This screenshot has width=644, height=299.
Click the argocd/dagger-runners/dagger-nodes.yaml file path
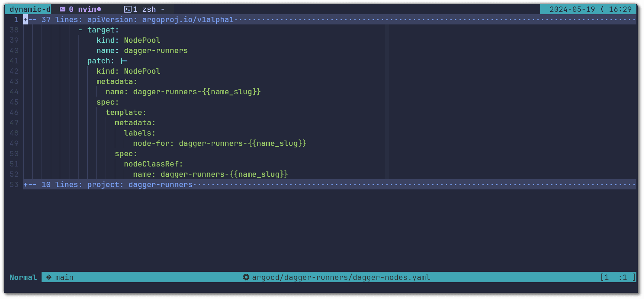pos(341,277)
